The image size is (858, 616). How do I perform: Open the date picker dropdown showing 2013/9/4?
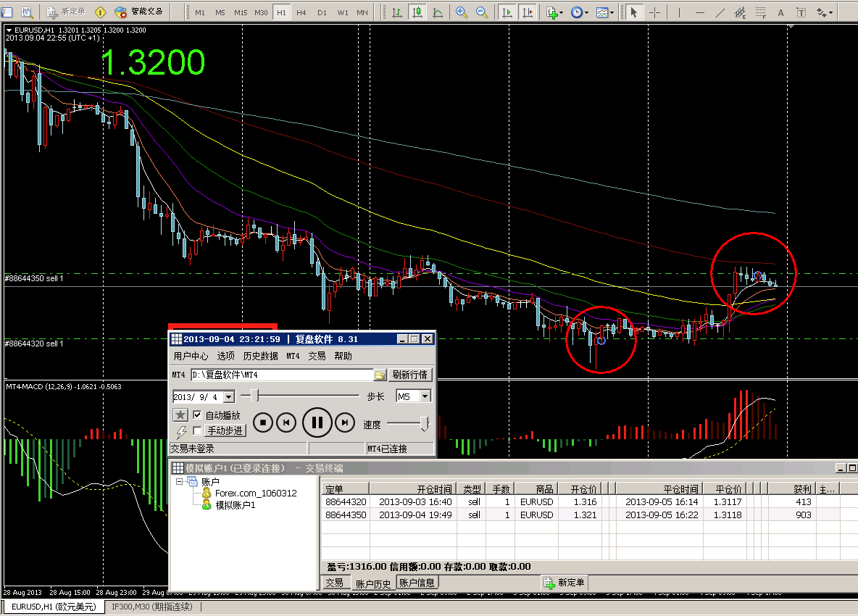(x=229, y=396)
